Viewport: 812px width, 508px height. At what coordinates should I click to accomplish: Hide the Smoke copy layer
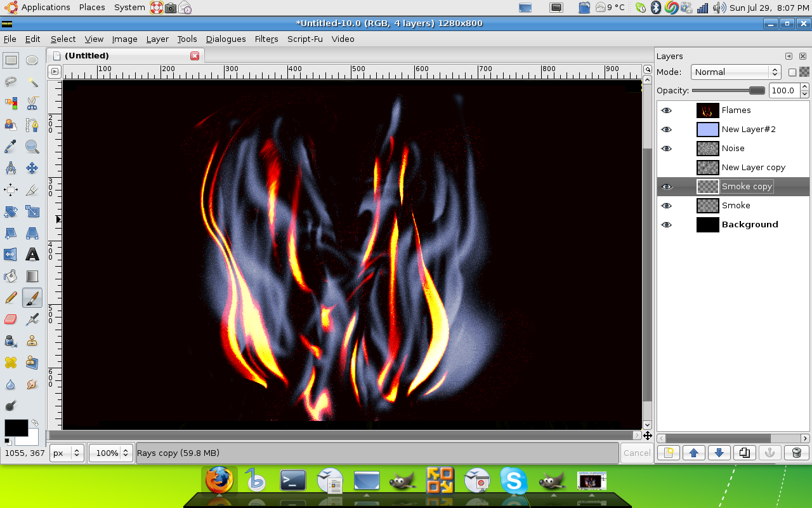click(666, 187)
